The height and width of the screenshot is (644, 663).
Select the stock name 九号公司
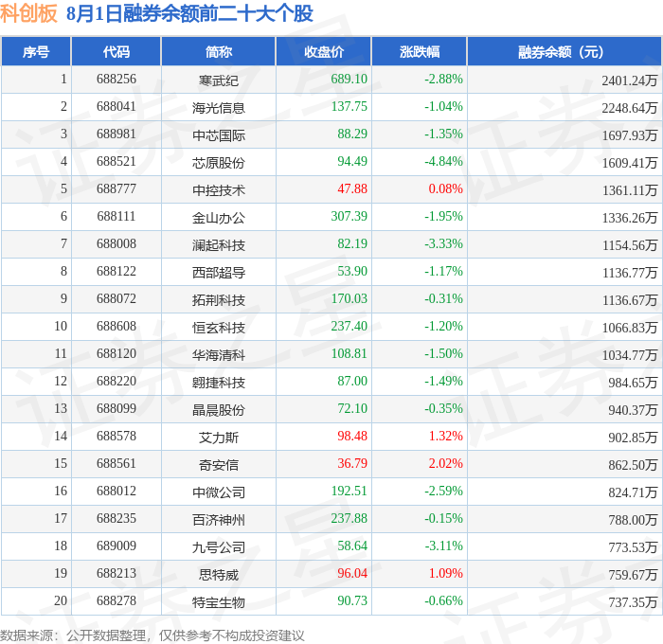coord(219,547)
